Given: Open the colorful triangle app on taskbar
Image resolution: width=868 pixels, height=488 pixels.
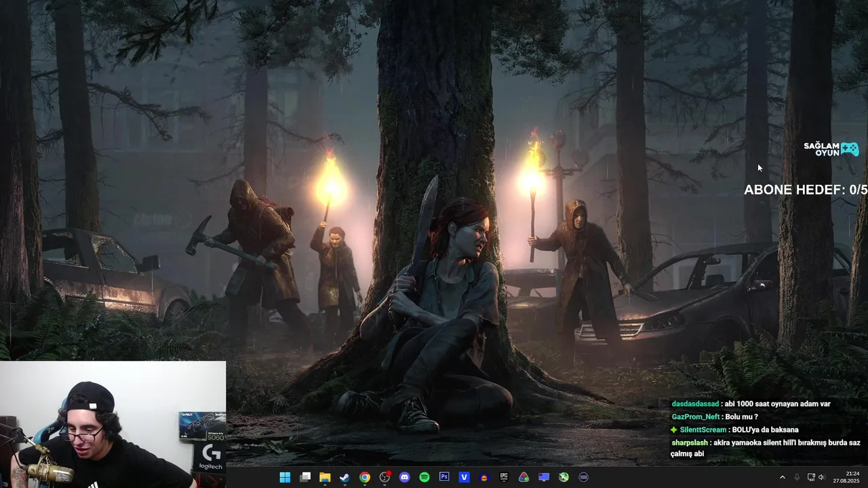Looking at the screenshot, I should coord(524,477).
